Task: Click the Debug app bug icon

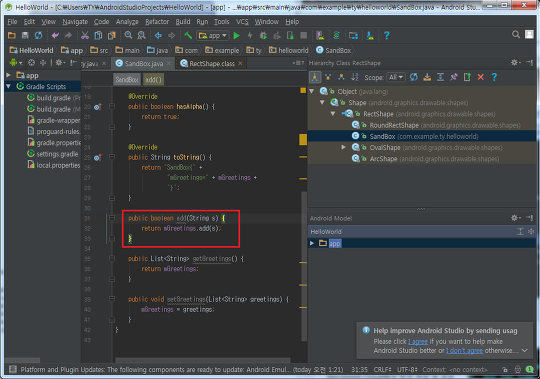Action: tap(263, 35)
